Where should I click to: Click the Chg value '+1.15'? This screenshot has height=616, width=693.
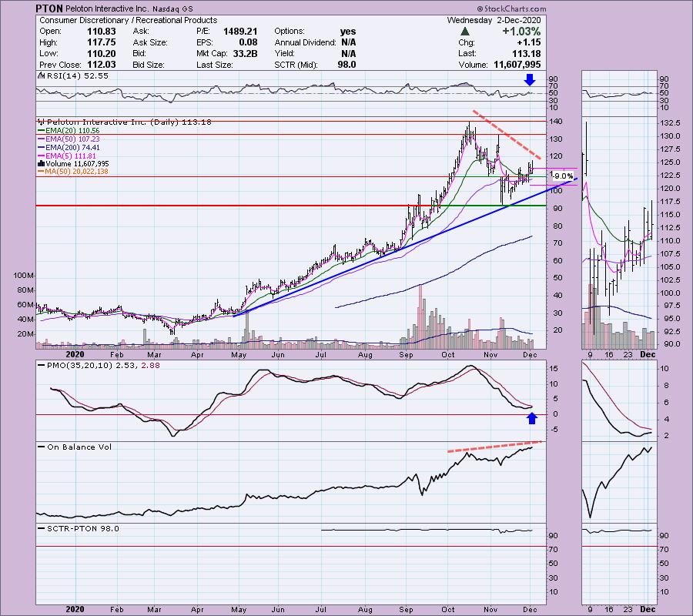(528, 42)
